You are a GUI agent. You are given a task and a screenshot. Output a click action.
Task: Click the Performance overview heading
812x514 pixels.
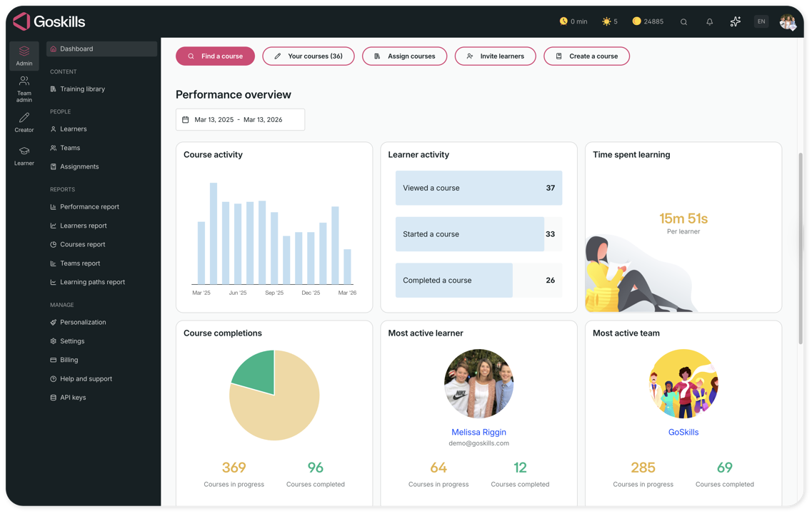pos(233,95)
